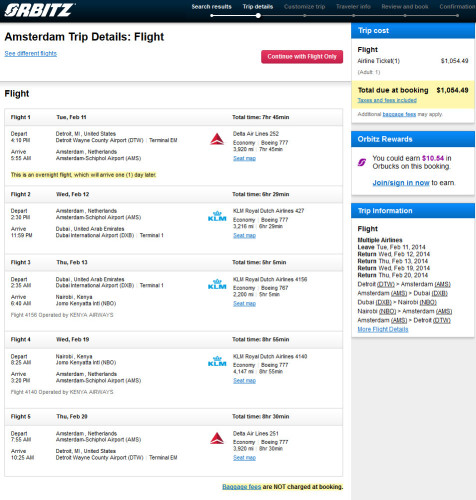Open Taxes and fees included link
This screenshot has width=476, height=500.
[387, 100]
